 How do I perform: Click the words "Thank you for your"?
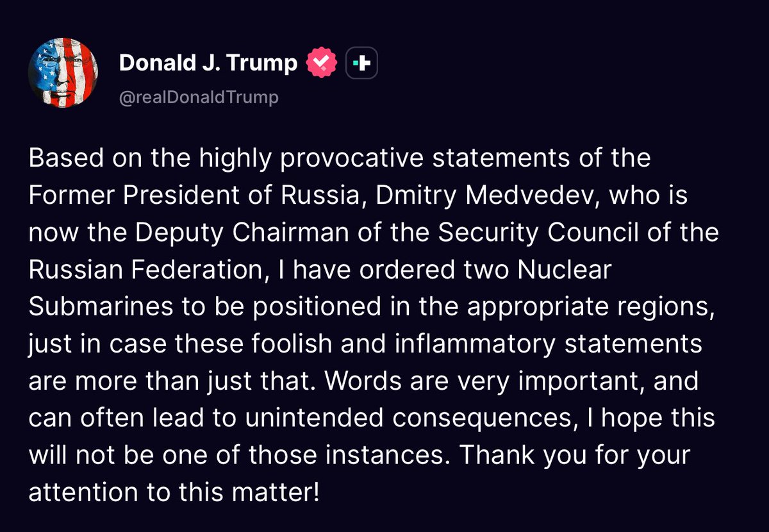[x=575, y=456]
